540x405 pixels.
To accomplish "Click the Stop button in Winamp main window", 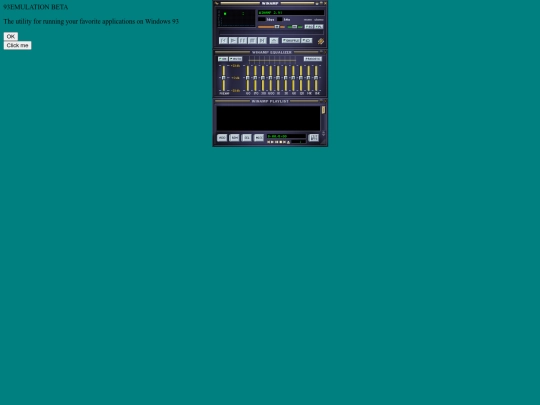I will pyautogui.click(x=252, y=41).
